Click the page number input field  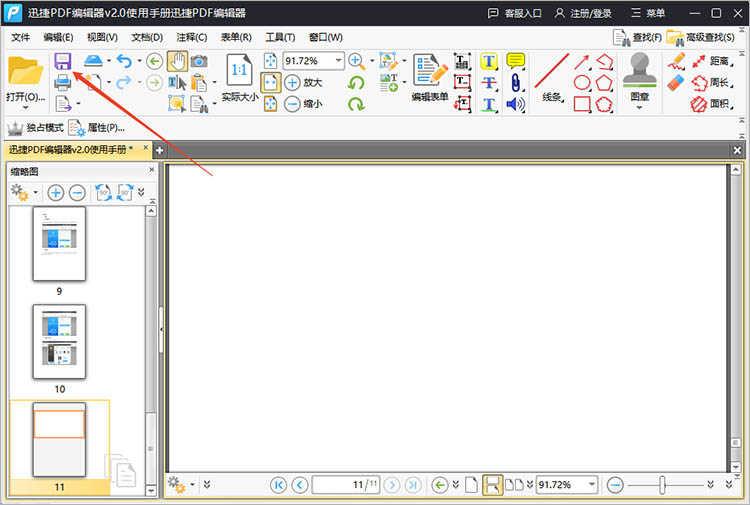(x=346, y=485)
